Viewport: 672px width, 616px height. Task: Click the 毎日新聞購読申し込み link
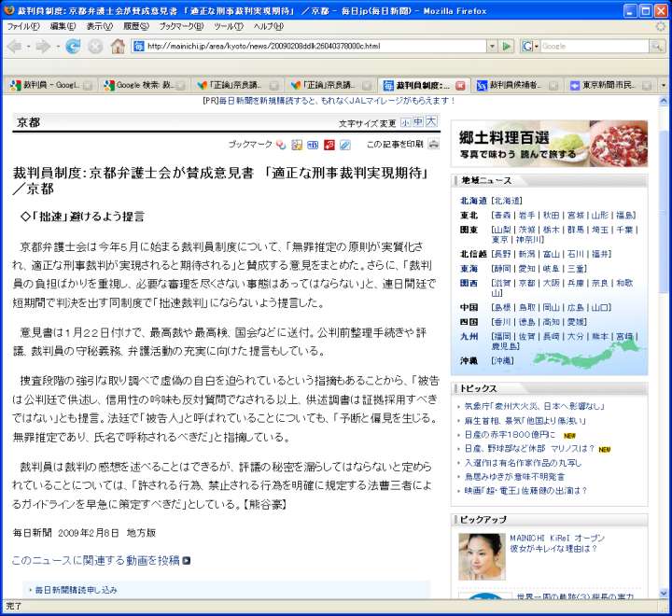tap(75, 590)
